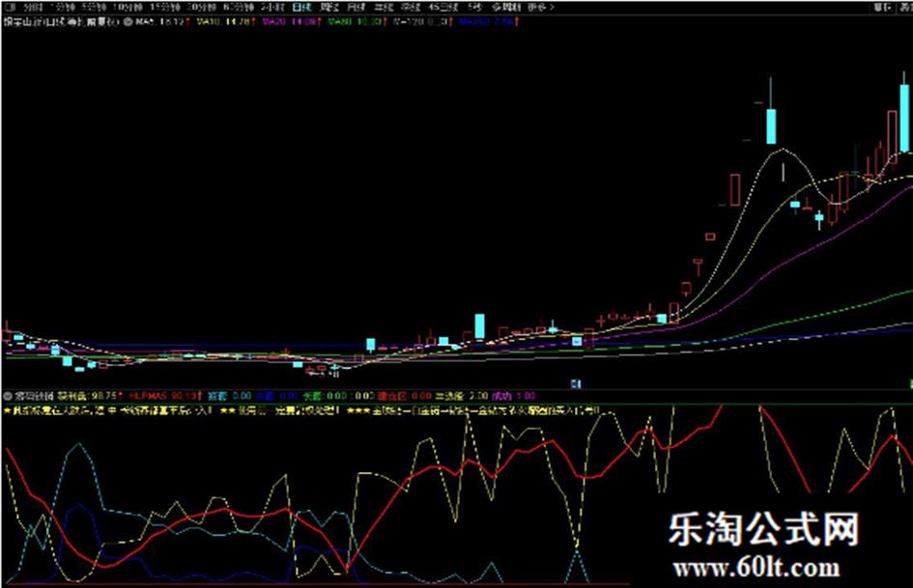Image resolution: width=913 pixels, height=588 pixels.
Task: Open settings circle icon beside the stock title
Action: point(128,21)
